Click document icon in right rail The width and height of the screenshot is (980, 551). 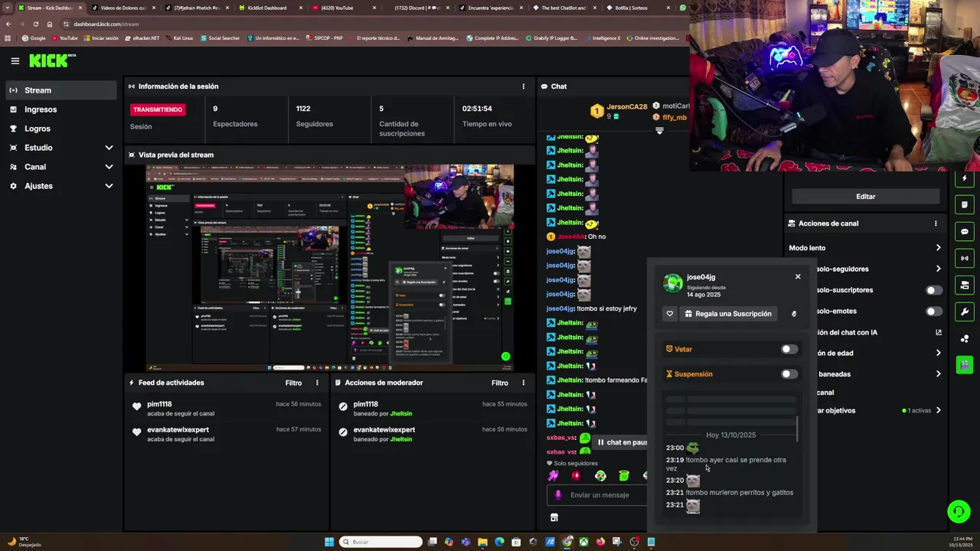point(965,204)
